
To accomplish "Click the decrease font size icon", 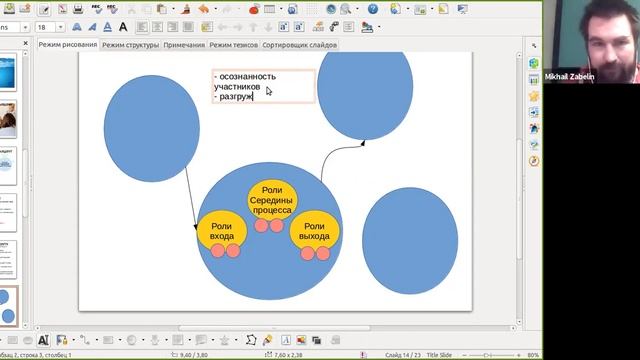I will pos(299,27).
